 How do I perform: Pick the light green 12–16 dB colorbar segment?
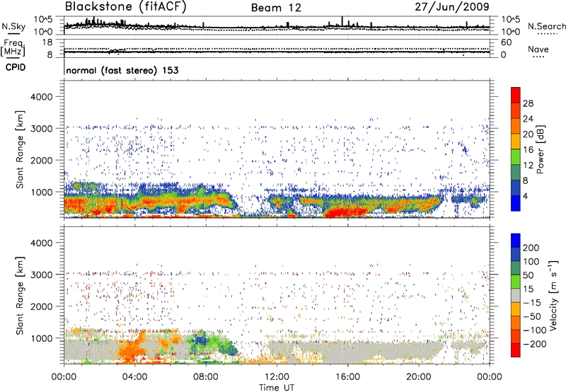[516, 156]
